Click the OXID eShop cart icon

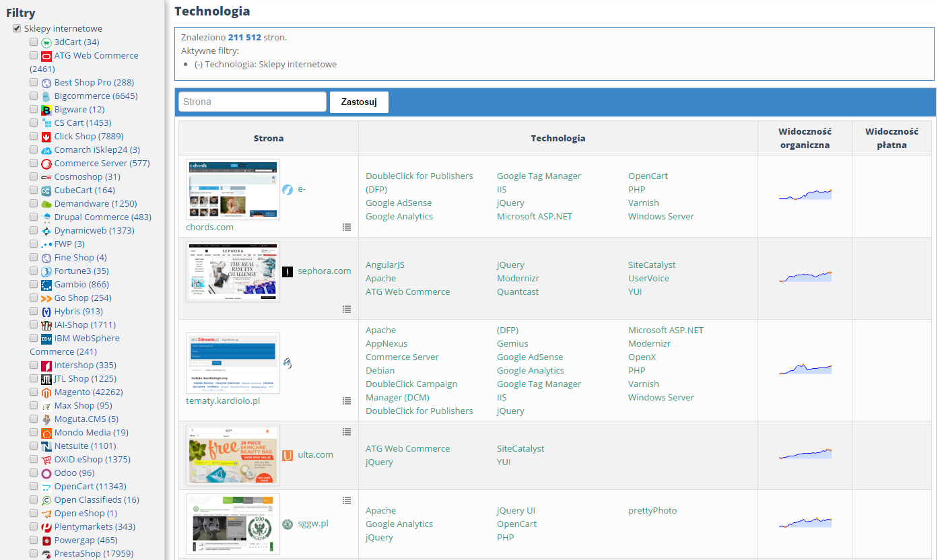(46, 460)
